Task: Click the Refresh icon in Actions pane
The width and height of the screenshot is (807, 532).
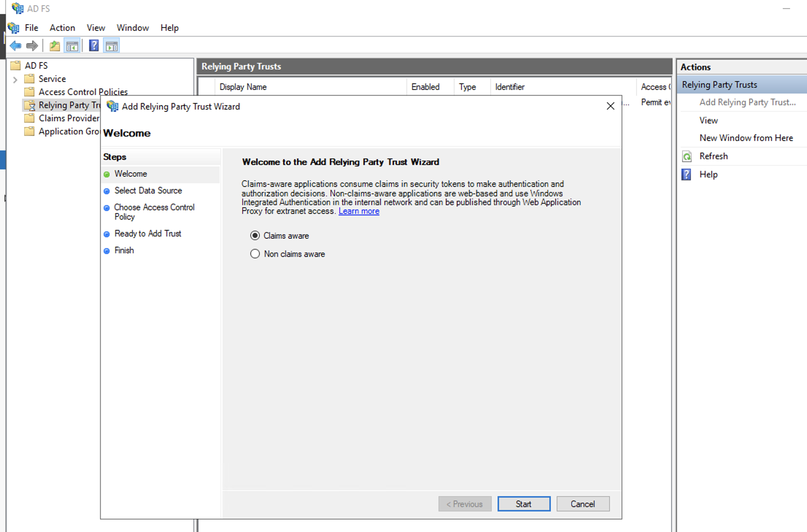Action: [x=687, y=156]
